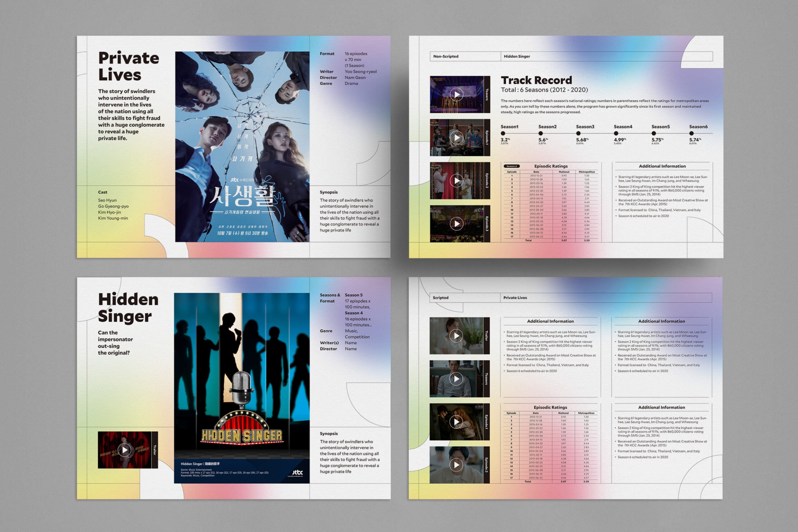798x532 pixels.
Task: Select the '4.99%' rating under Season4
Action: [620, 140]
